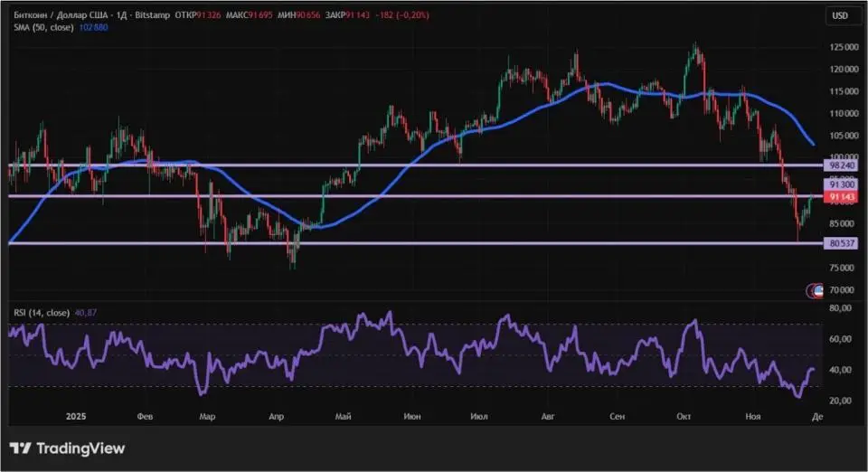
Task: Open the USD currency selector
Action: [x=840, y=15]
